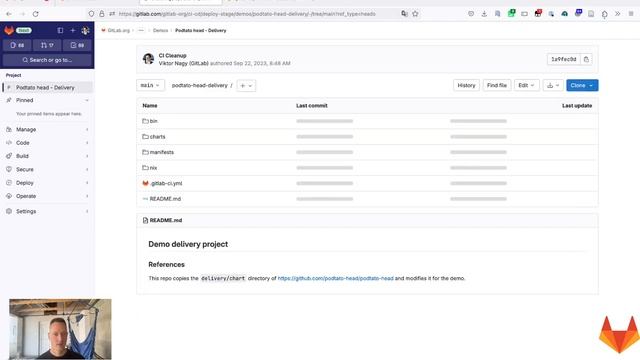Open the charts folder

(x=157, y=137)
